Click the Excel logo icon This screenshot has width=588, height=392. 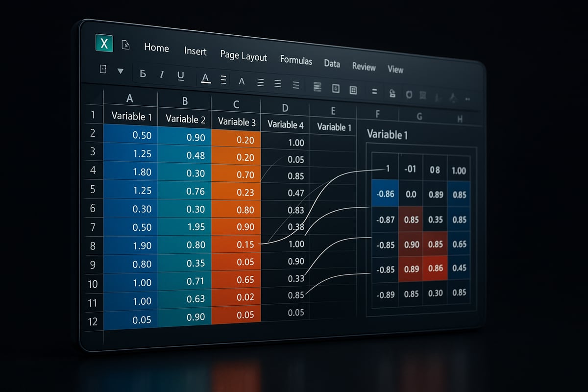(104, 43)
